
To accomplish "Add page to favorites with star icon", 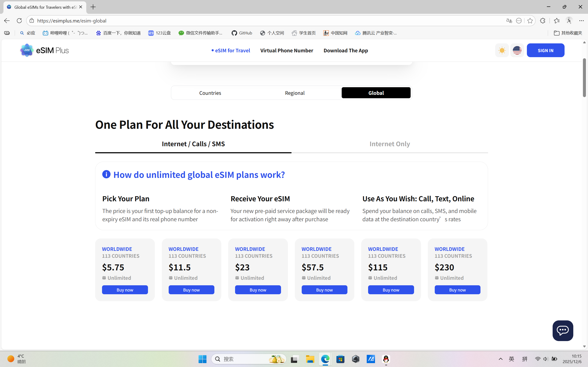I will (x=530, y=21).
